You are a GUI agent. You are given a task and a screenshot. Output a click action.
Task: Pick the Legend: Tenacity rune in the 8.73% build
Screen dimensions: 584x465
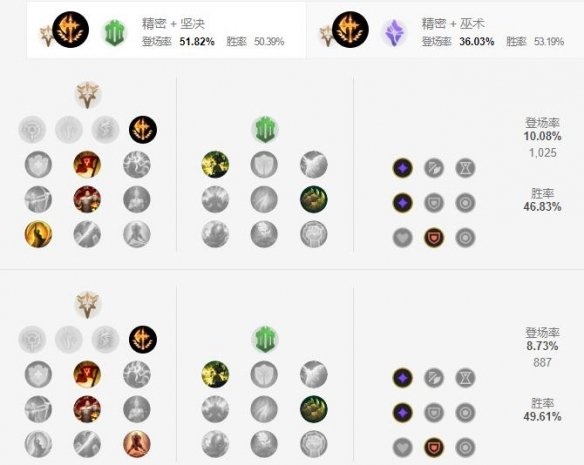pos(87,409)
